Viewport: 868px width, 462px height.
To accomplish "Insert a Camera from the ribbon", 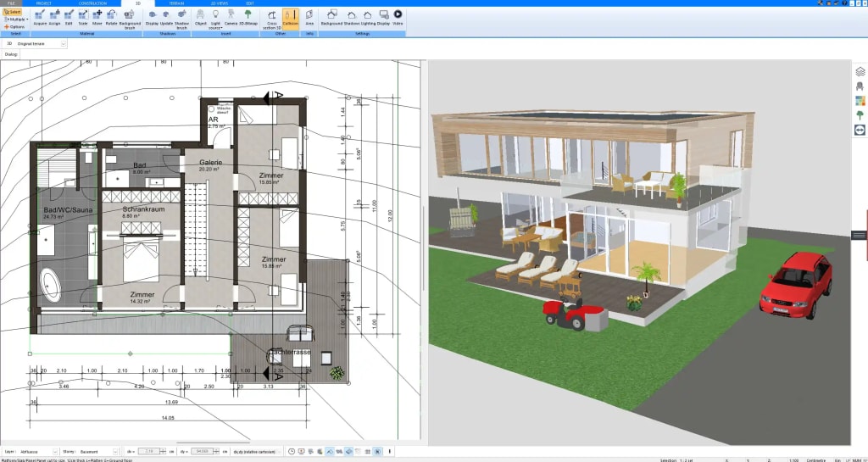I will coord(231,19).
